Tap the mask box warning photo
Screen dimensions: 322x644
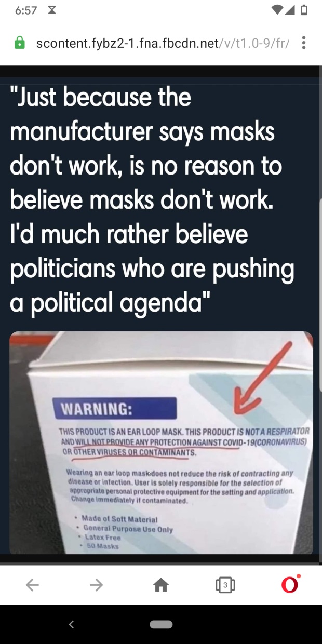pos(161,442)
